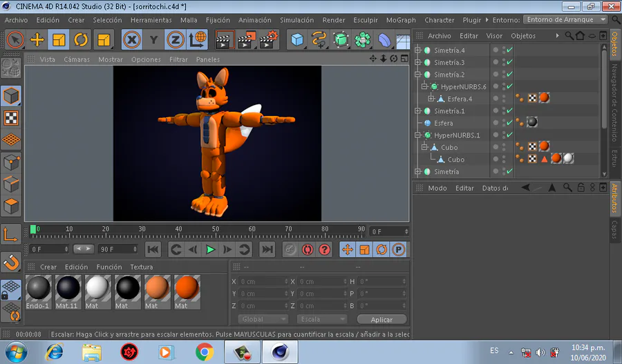Toggle Y axis lock

(x=153, y=39)
